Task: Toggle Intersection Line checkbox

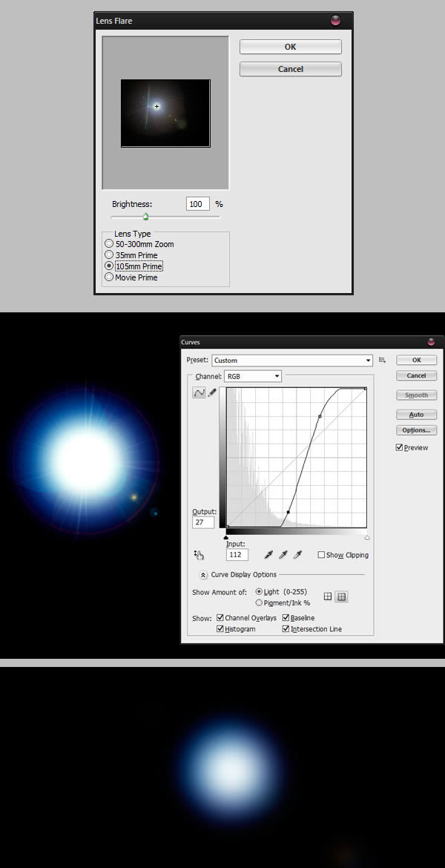Action: (286, 629)
